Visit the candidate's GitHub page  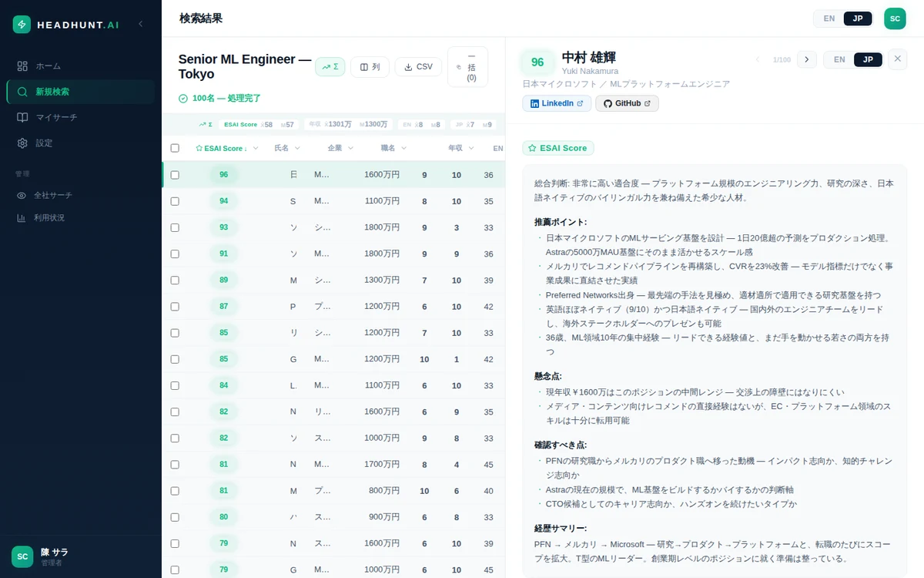click(626, 102)
